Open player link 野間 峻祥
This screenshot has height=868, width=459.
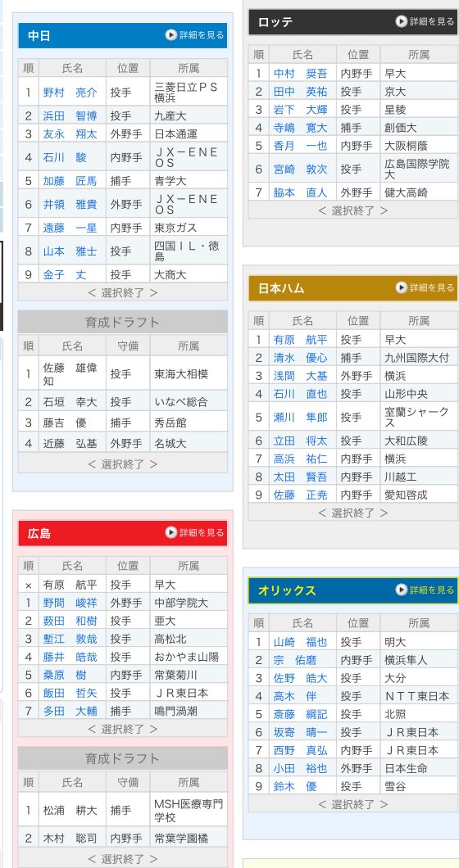(x=70, y=603)
